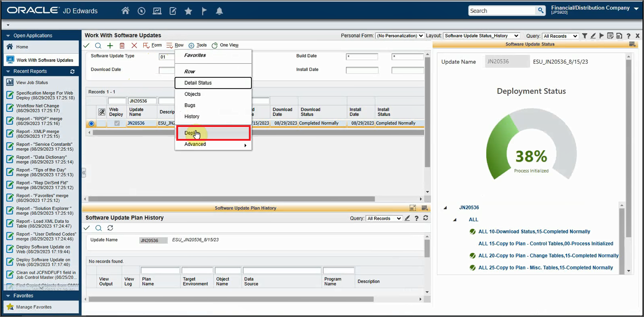Refresh the Recent Reports list
Screen dimensions: 644x317
[72, 71]
